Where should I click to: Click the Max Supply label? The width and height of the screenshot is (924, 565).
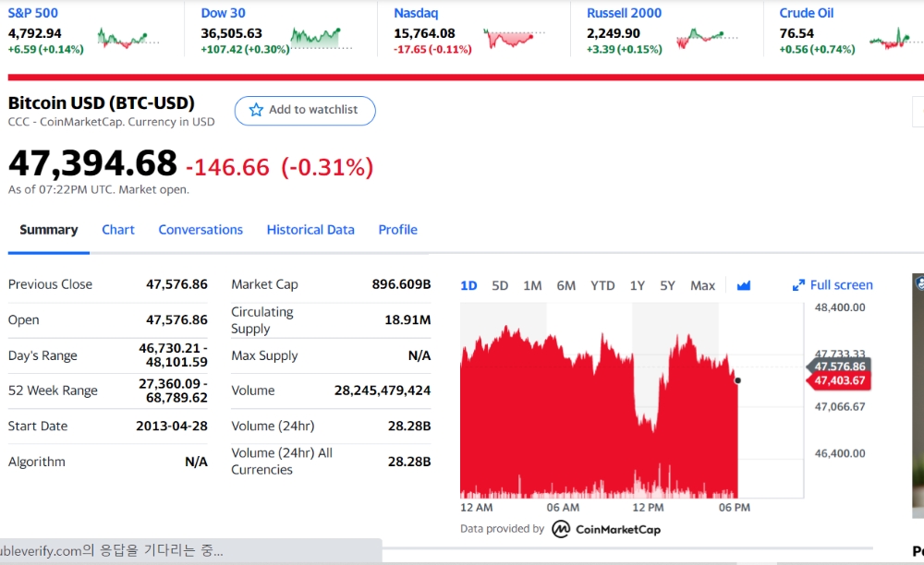(x=264, y=355)
